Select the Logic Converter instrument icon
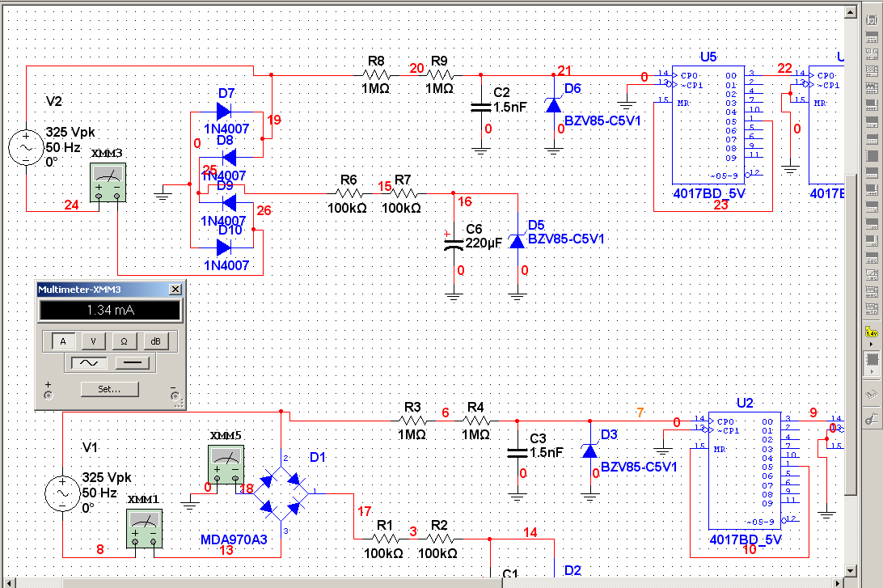This screenshot has height=588, width=883. pyautogui.click(x=871, y=173)
